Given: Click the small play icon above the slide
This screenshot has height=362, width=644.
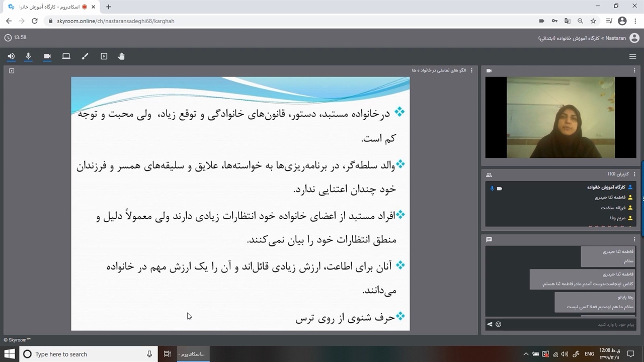Looking at the screenshot, I should click(12, 71).
